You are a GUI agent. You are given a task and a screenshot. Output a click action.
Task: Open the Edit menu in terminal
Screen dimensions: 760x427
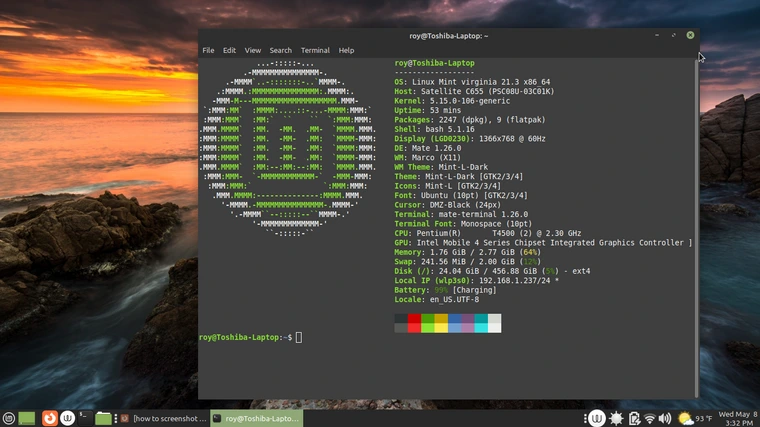(x=229, y=50)
